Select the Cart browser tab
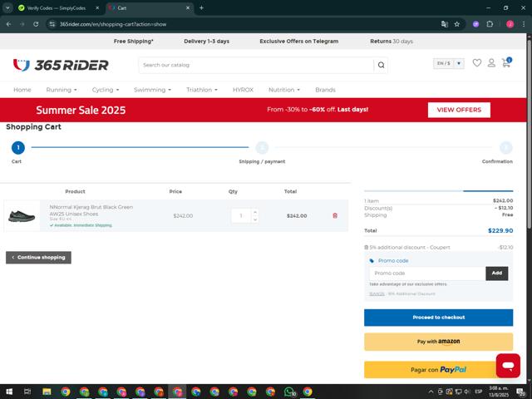532x399 pixels. point(150,7)
